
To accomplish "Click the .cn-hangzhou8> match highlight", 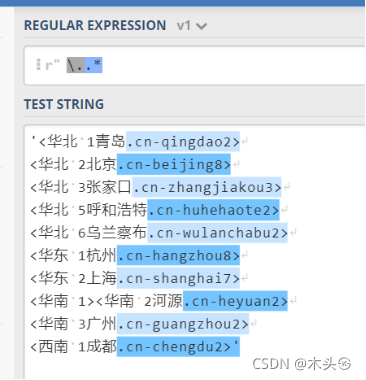I will [178, 256].
